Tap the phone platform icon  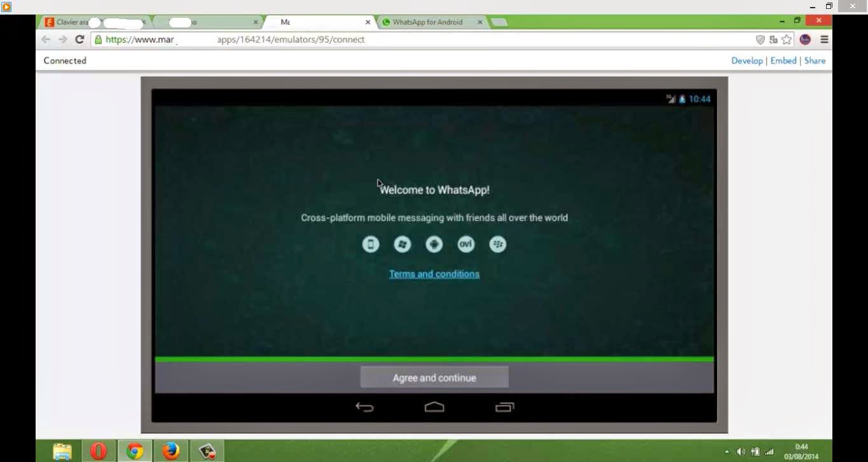click(x=371, y=244)
